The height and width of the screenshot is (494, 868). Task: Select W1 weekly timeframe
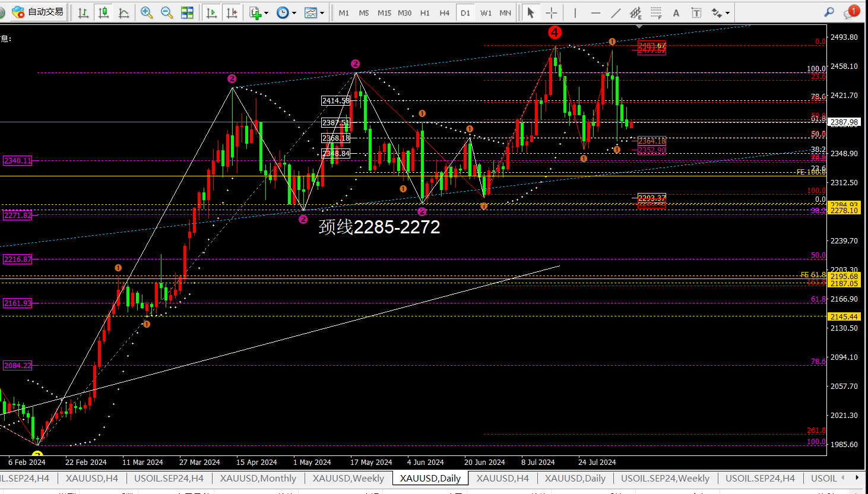pos(486,12)
